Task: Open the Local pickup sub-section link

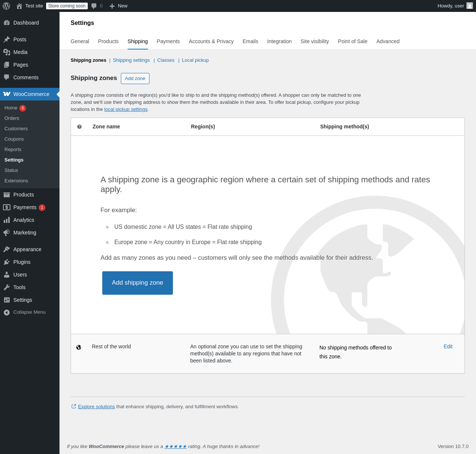Action: pos(195,60)
